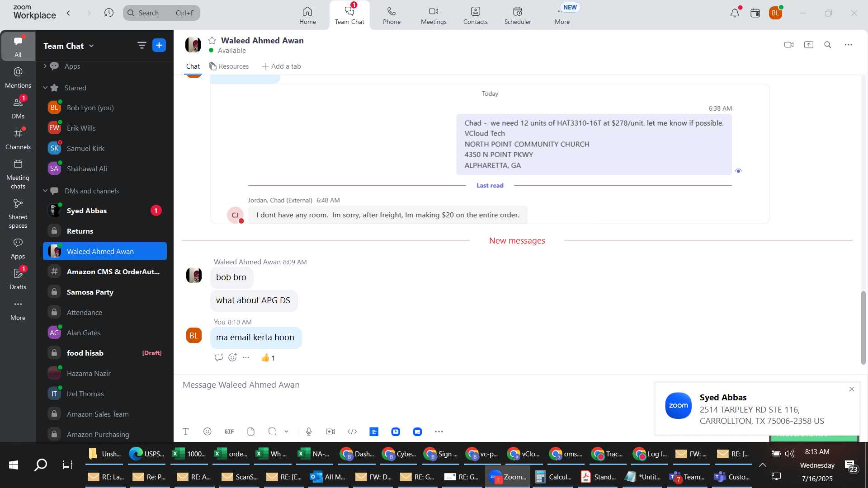The image size is (868, 488).
Task: Open the Samosa Party channel
Action: [105, 292]
